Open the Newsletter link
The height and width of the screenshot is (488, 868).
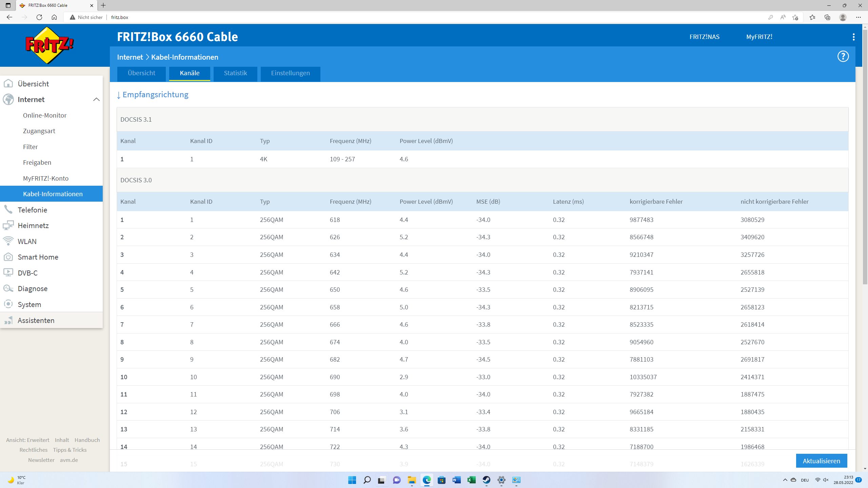[41, 460]
